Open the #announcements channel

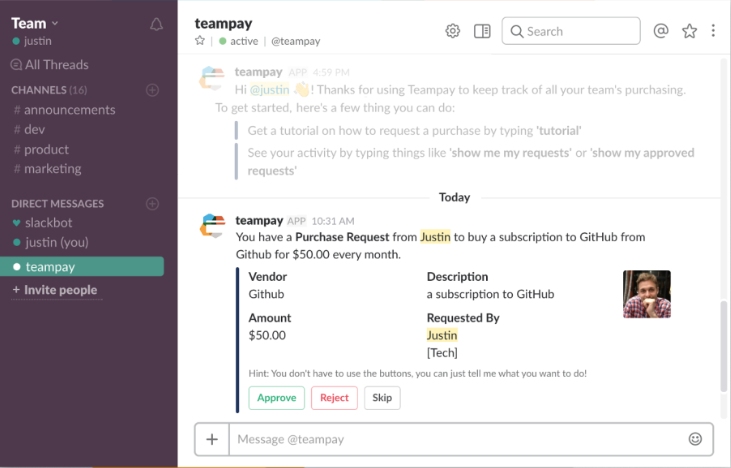pyautogui.click(x=64, y=110)
